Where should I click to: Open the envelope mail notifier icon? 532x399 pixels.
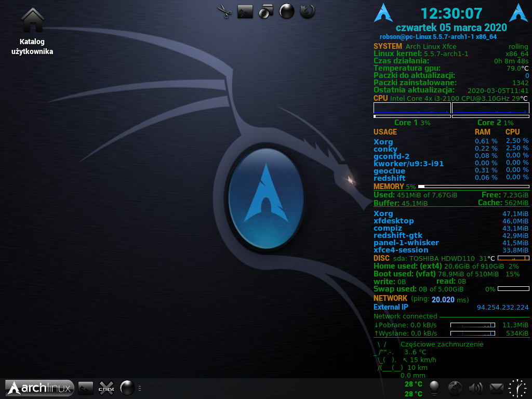pos(496,389)
